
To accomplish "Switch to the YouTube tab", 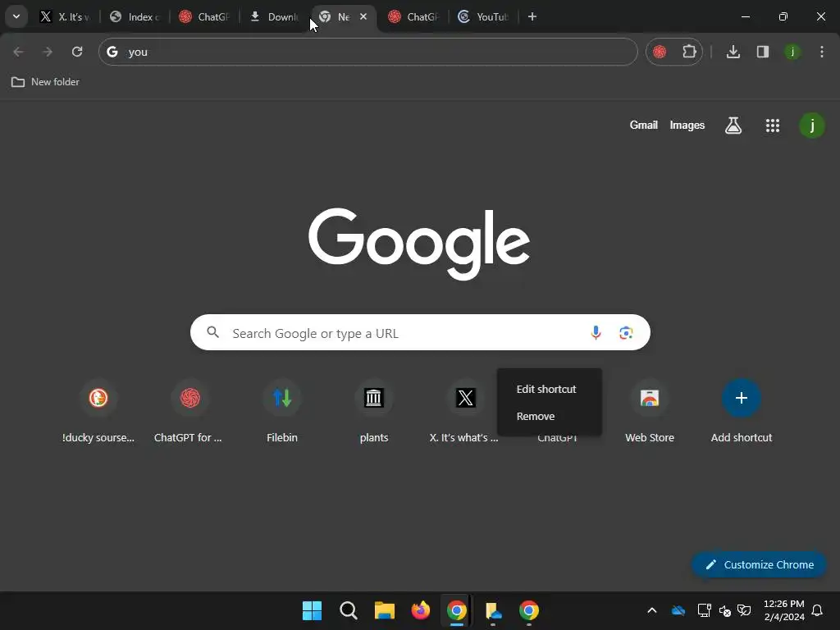I will [483, 16].
